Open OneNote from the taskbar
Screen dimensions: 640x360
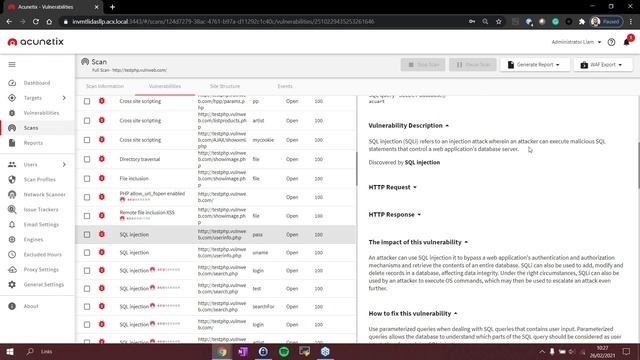(243, 351)
